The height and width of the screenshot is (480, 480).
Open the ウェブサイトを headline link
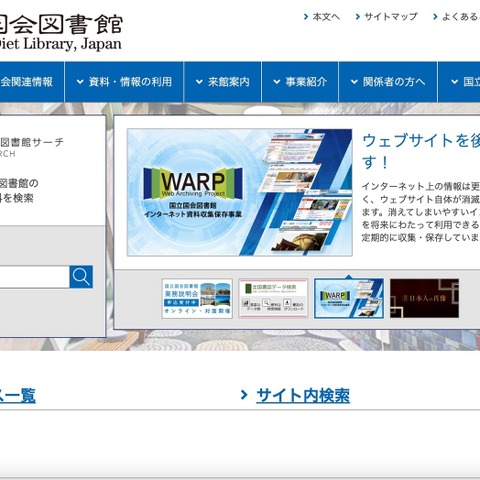click(x=421, y=151)
